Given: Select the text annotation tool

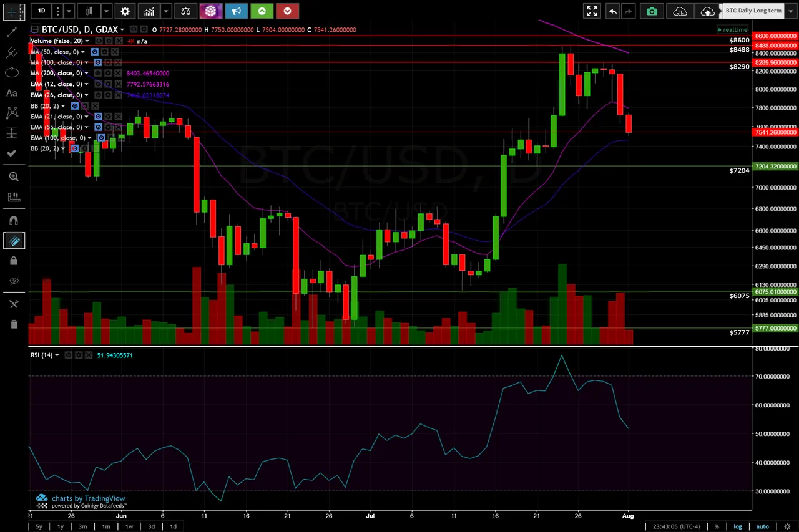Looking at the screenshot, I should point(12,93).
